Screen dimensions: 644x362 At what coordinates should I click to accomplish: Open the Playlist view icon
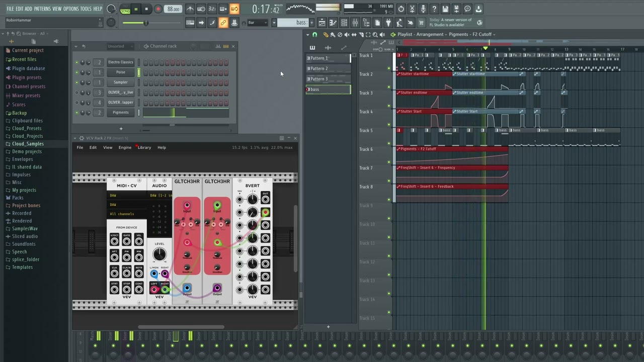tap(322, 23)
